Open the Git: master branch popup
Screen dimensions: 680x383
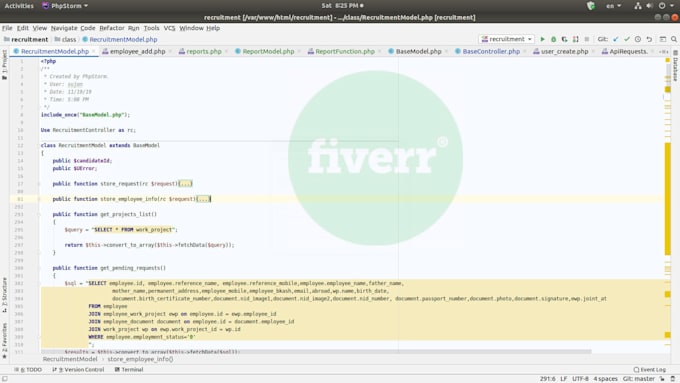coord(639,379)
